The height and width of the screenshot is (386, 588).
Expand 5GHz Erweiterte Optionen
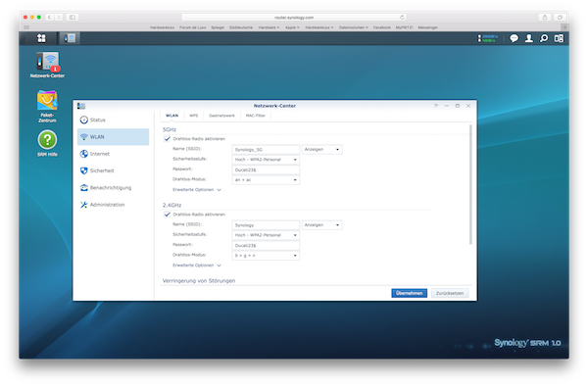(197, 190)
